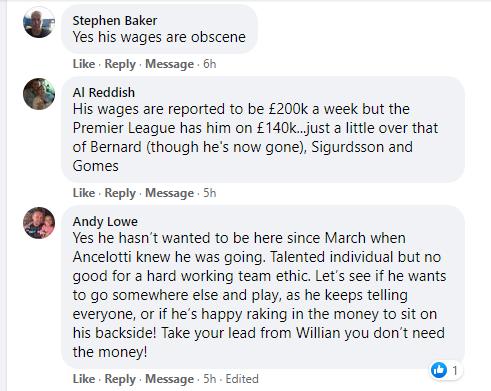Like Al Reddish's comment
Image resolution: width=491 pixels, height=391 pixels.
84,193
